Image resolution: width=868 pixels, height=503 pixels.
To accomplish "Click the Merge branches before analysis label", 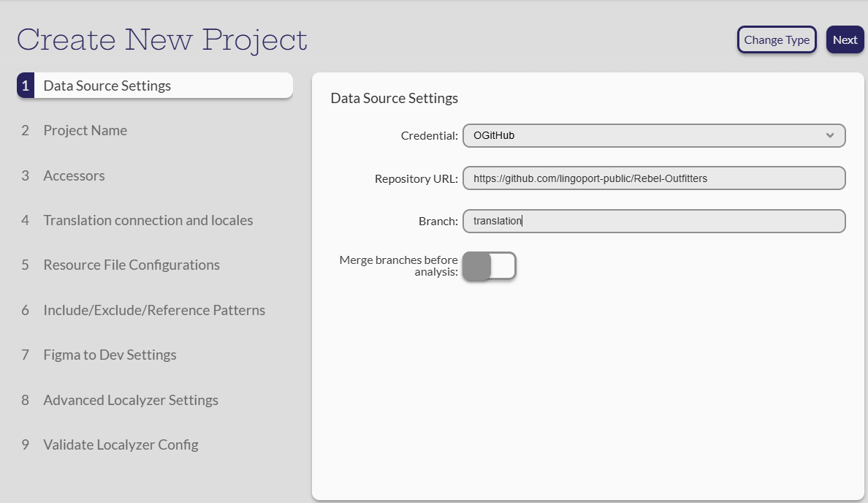I will coord(399,266).
